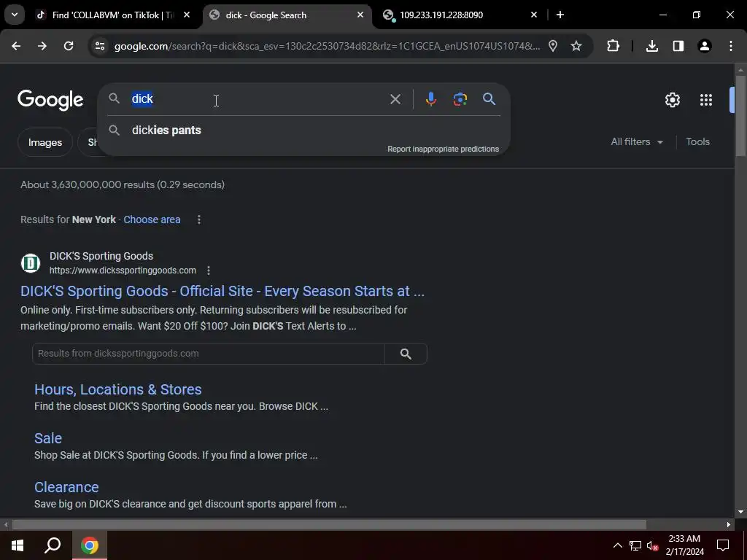The height and width of the screenshot is (560, 747).
Task: Click the Results from dickssportinggoods.com field
Action: 208,354
